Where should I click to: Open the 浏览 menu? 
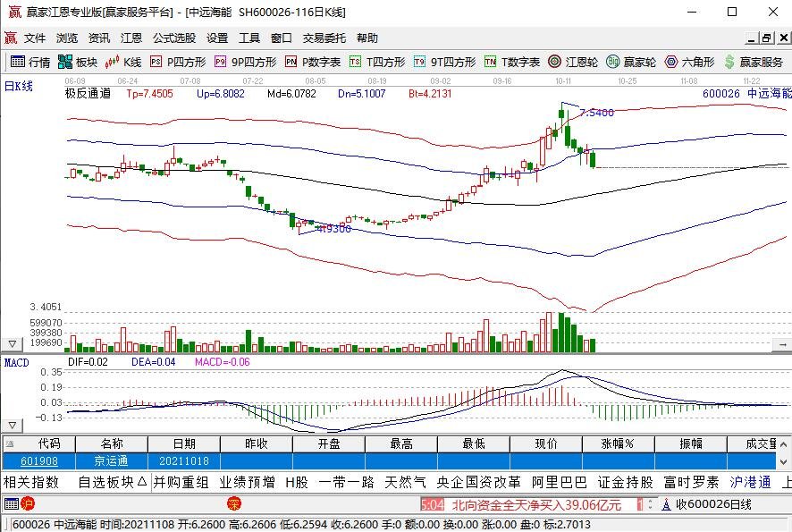pos(67,38)
